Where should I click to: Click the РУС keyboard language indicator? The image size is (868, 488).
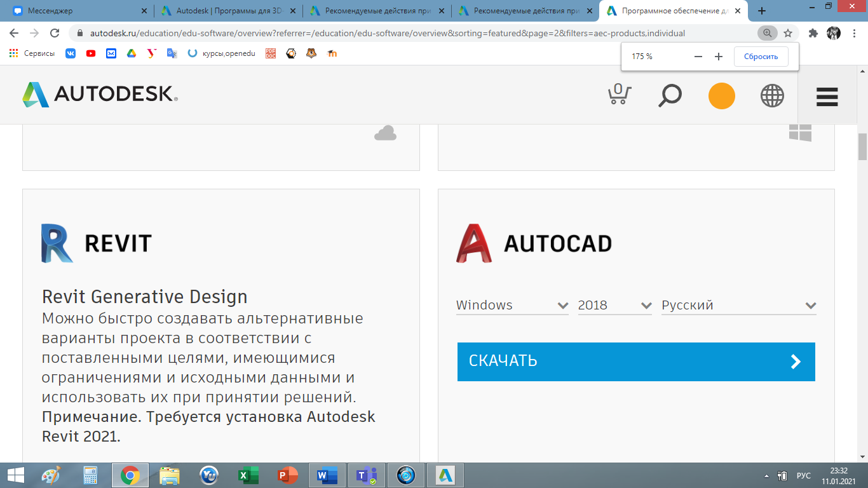(804, 475)
